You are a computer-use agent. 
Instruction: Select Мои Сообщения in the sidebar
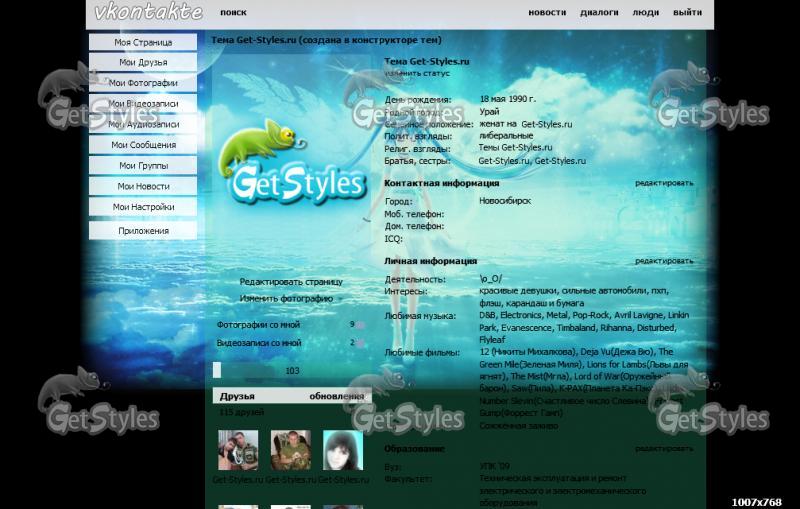click(143, 145)
